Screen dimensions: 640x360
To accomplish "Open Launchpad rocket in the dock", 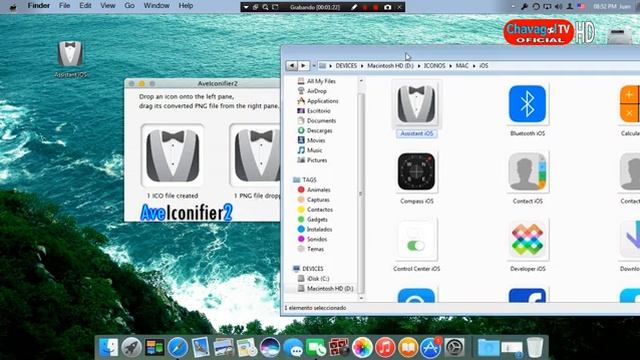I will coord(131,348).
